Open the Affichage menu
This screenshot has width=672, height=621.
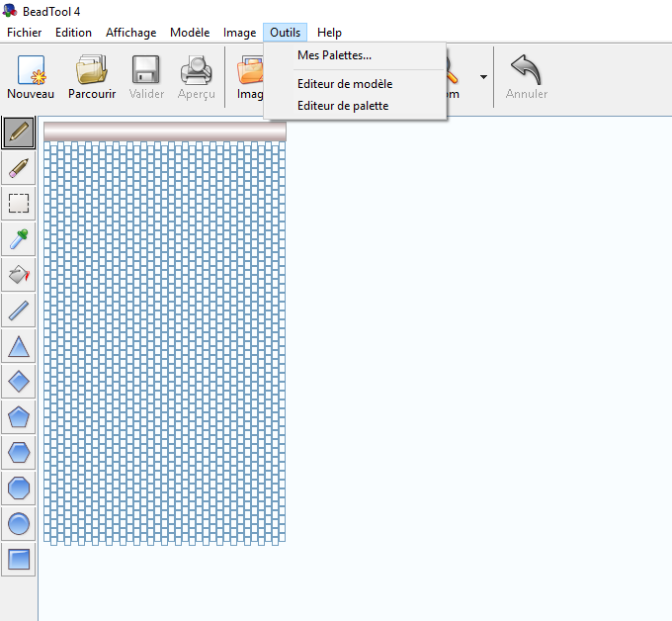tap(130, 33)
